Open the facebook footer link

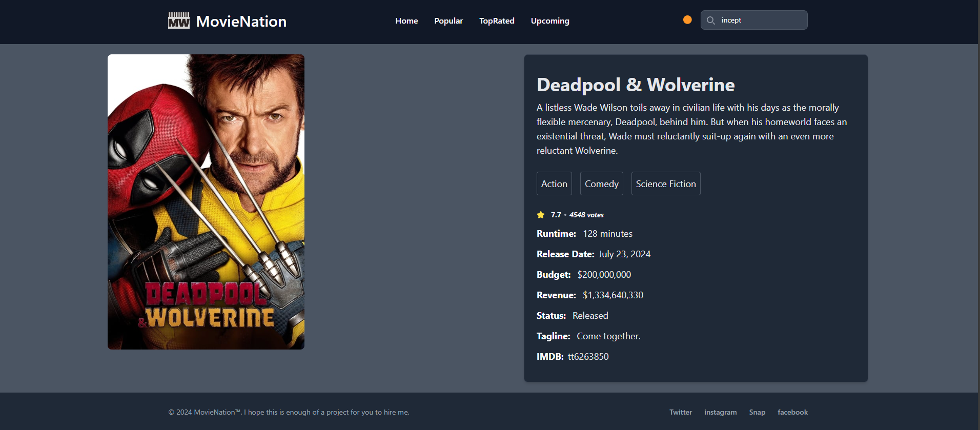coord(792,412)
